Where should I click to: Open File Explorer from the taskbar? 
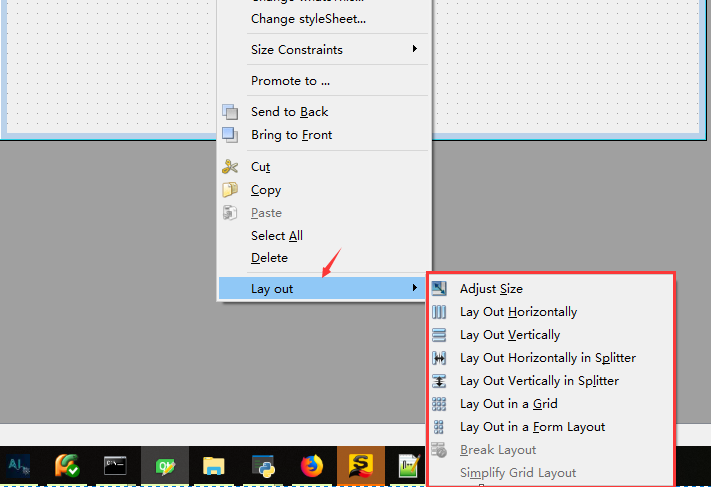pyautogui.click(x=213, y=466)
